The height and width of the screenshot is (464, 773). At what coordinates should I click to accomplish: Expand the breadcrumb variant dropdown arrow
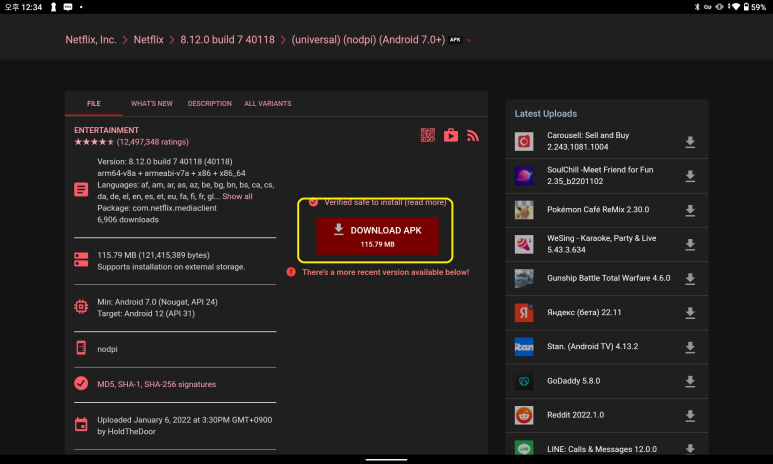(x=469, y=40)
